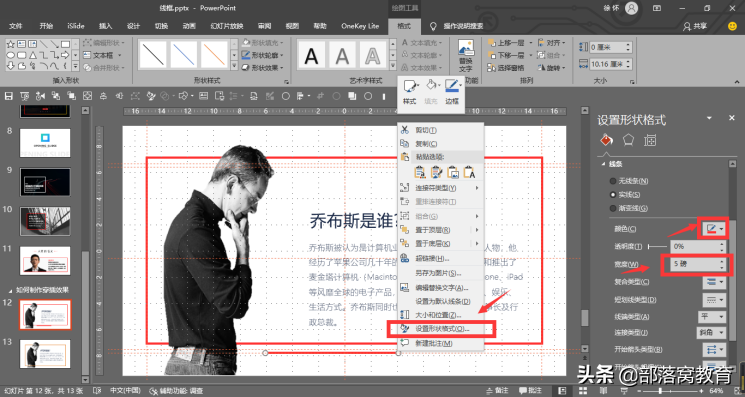This screenshot has width=745, height=397.
Task: Click the Copy icon in context menu
Action: 404,143
